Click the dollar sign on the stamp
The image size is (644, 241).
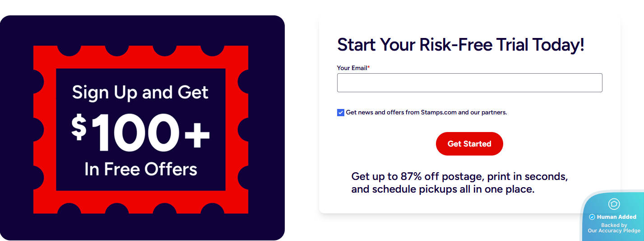click(79, 128)
